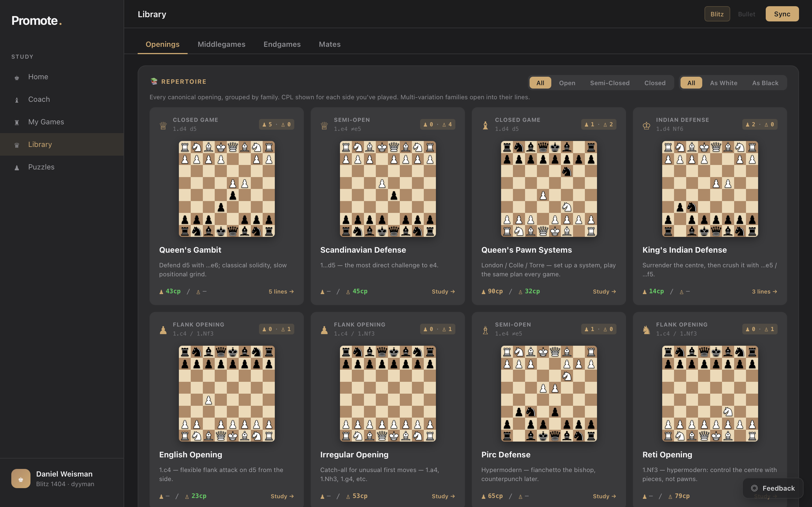This screenshot has height=507, width=812.
Task: Switch to Bullet time control
Action: pos(747,14)
